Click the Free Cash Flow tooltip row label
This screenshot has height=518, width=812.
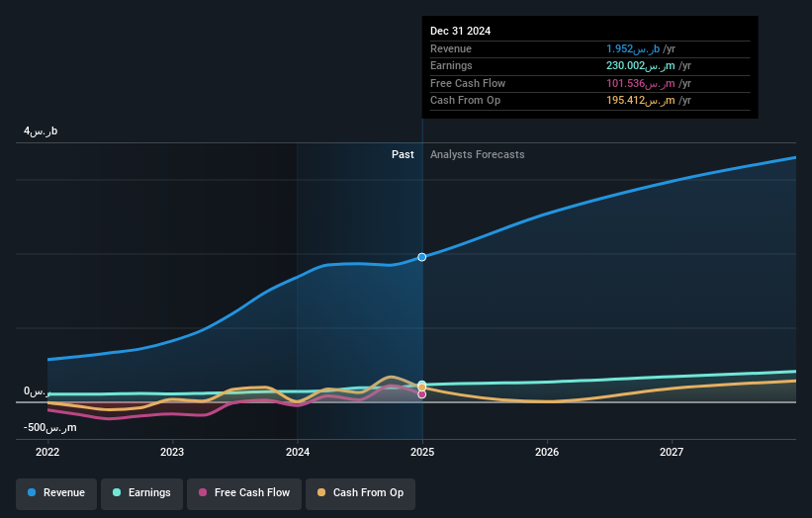[x=468, y=83]
